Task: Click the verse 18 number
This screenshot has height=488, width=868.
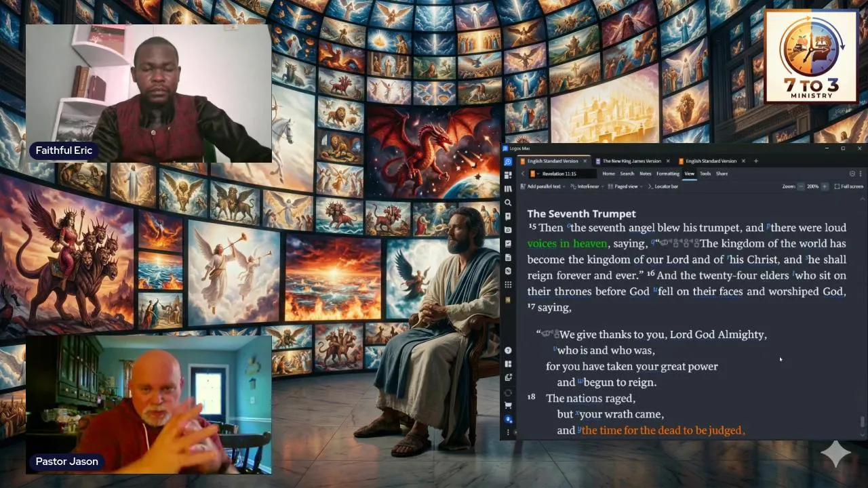Action: click(532, 396)
